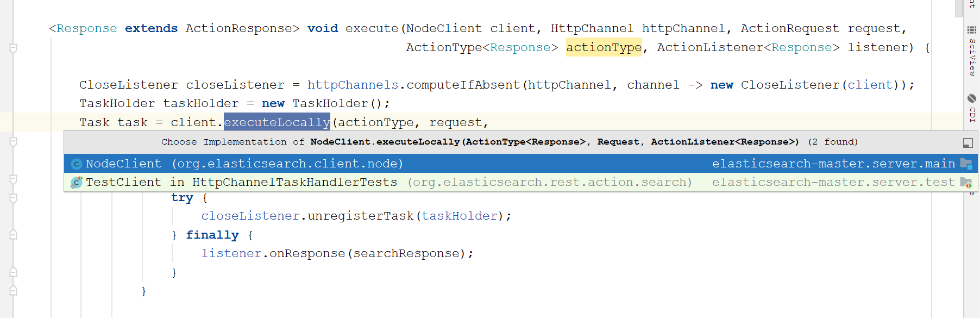Click the server.main module folder icon
980x318 pixels.
pos(966,164)
